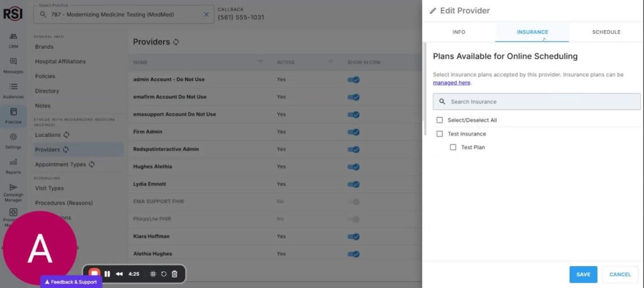This screenshot has height=288, width=644.
Task: Toggle Show in CRM for Firm Admin
Action: [x=353, y=132]
